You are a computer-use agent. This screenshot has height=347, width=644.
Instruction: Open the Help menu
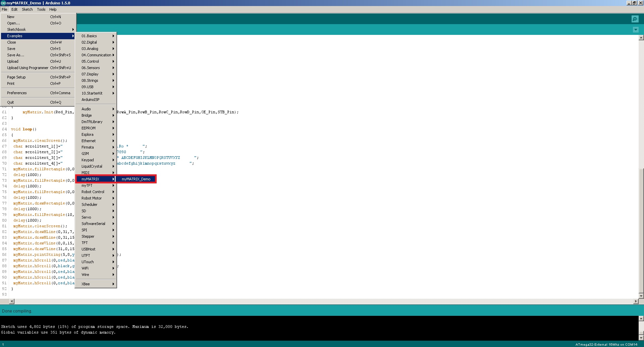(53, 9)
